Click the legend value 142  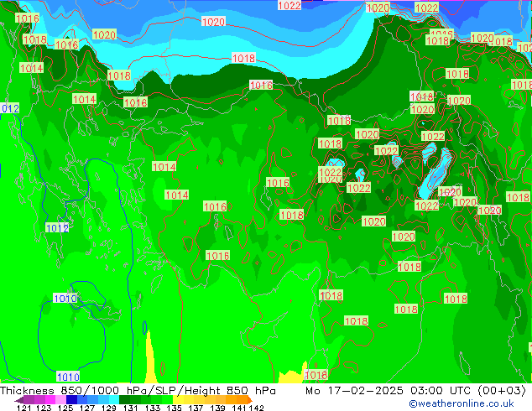(x=257, y=408)
